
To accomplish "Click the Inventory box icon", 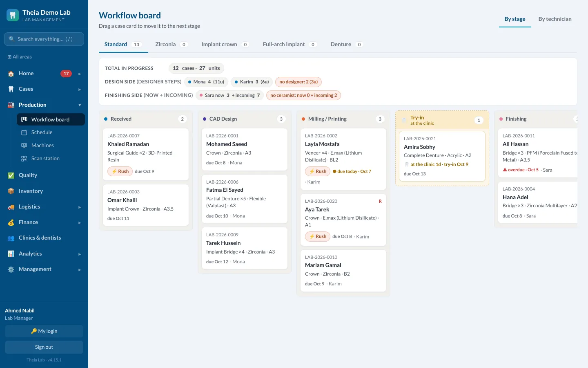I will 11,191.
